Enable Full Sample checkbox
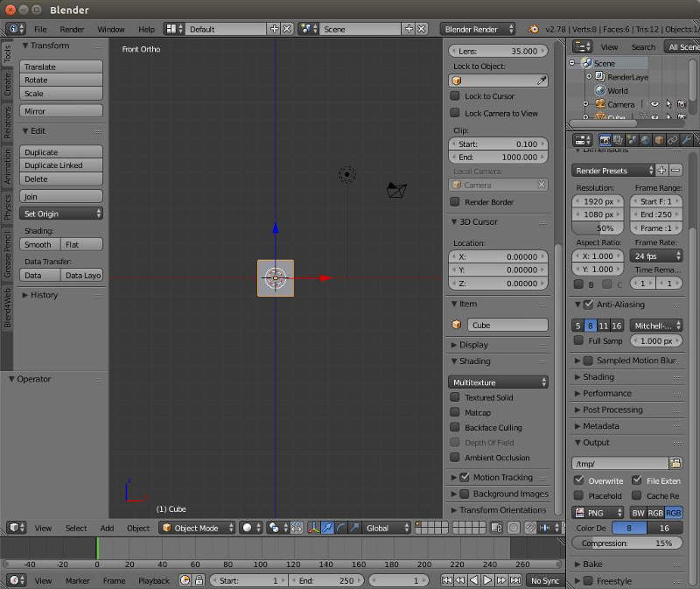The width and height of the screenshot is (700, 589). [578, 340]
